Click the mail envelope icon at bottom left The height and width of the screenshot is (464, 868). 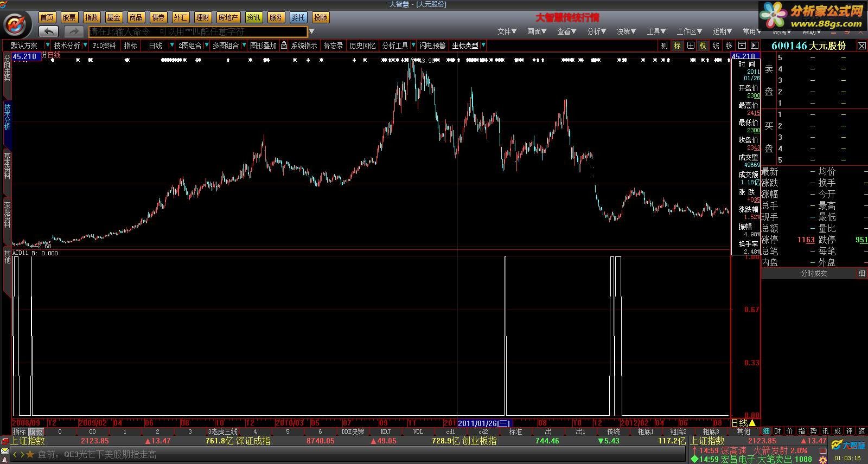(5, 451)
